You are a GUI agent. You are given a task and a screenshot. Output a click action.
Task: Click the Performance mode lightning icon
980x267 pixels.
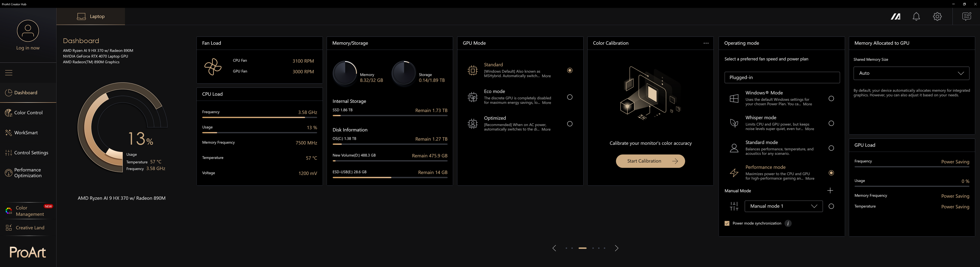(x=734, y=173)
